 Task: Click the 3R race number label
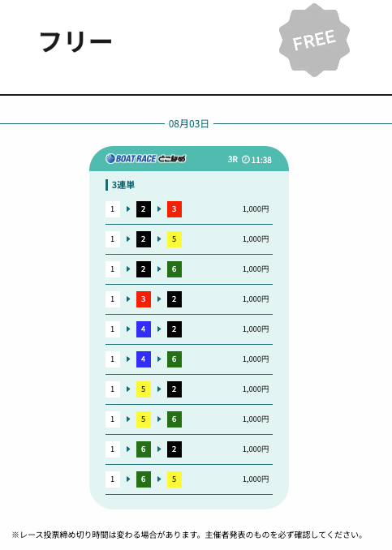pos(233,160)
